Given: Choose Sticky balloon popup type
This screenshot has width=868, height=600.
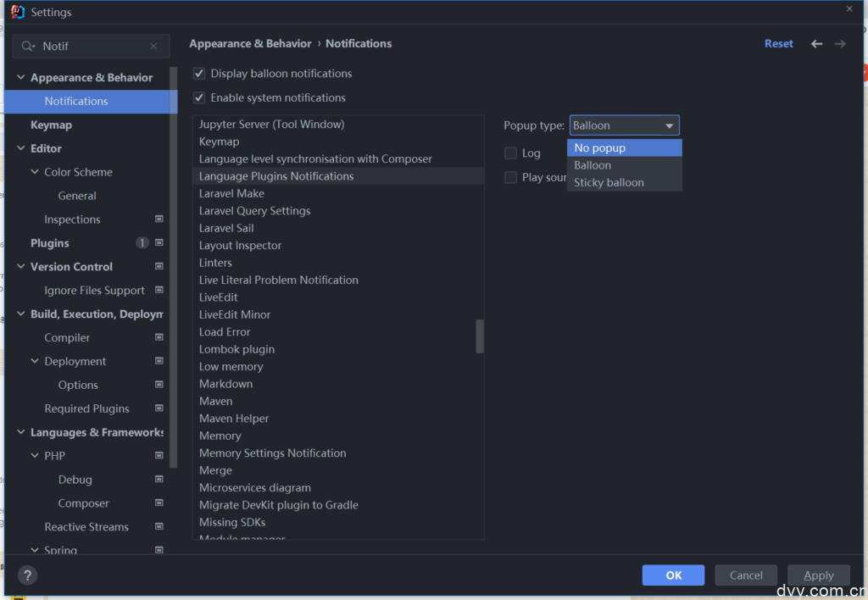Looking at the screenshot, I should click(609, 182).
